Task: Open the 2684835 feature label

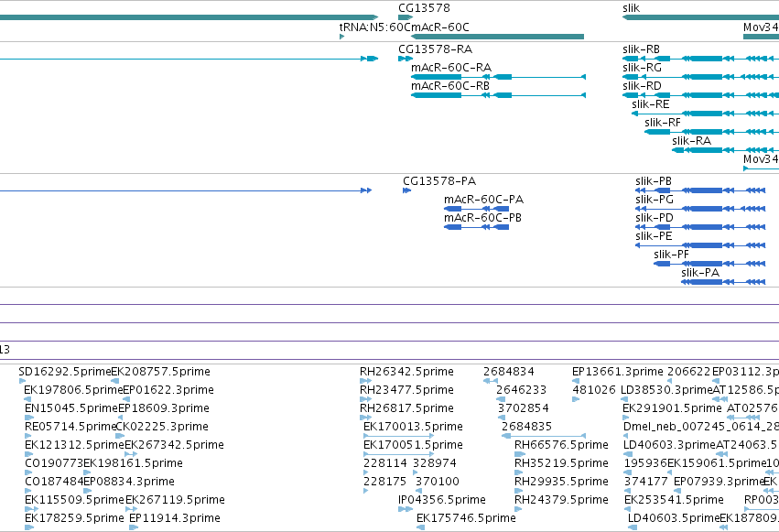Action: click(x=526, y=427)
